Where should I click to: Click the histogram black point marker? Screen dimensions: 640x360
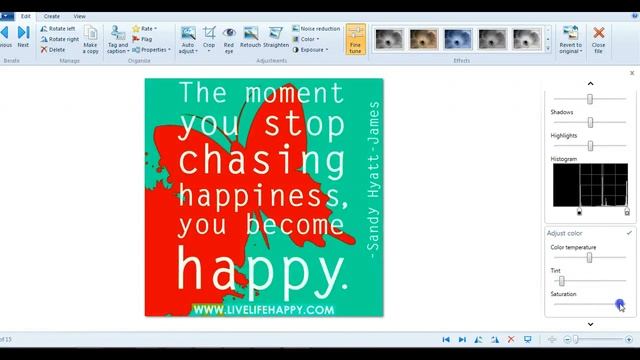coord(579,211)
